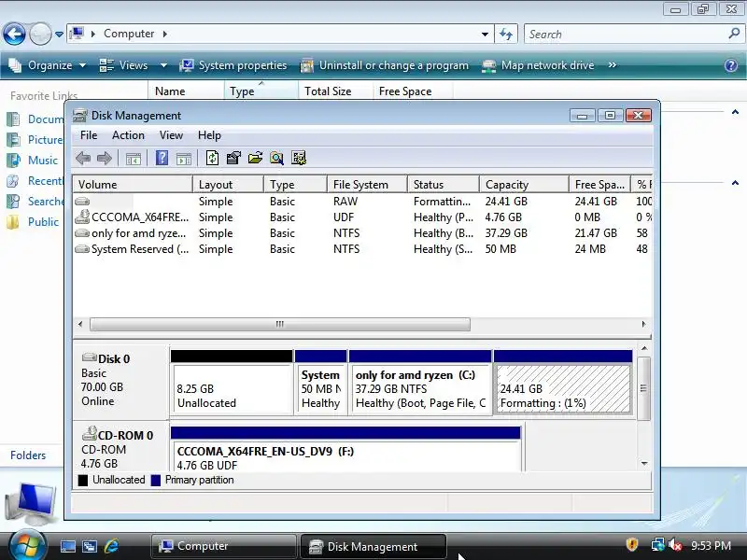
Task: Click the Back arrow in Disk Management toolbar
Action: (83, 158)
